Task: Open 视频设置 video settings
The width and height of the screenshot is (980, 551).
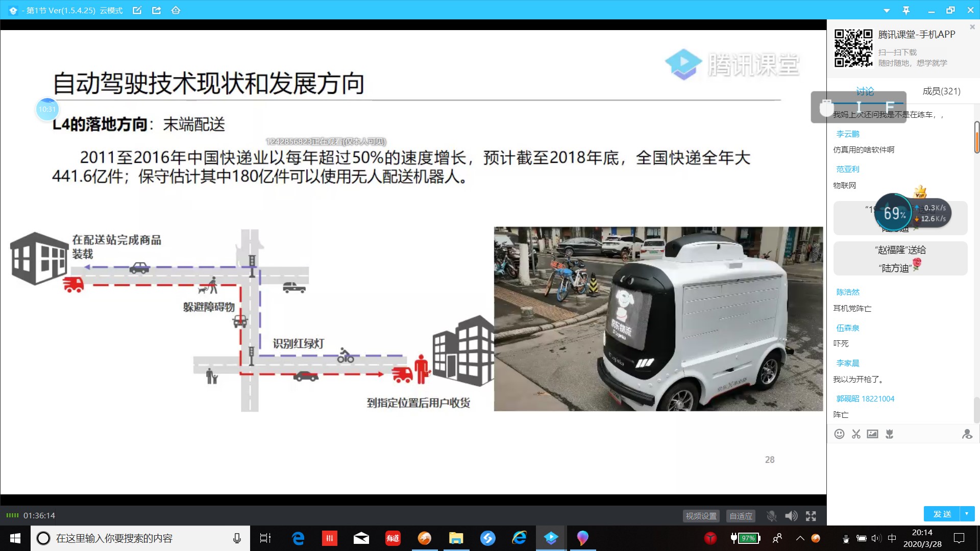Action: [x=701, y=516]
